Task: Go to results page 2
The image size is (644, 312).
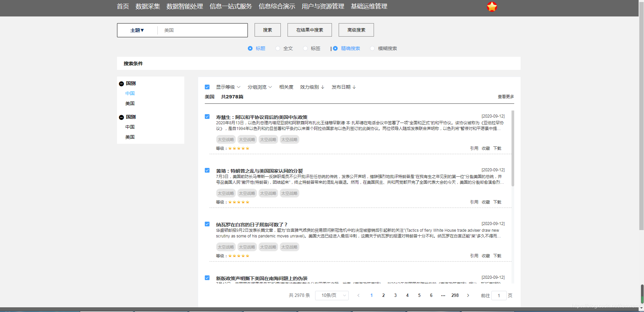Action: 383,296
